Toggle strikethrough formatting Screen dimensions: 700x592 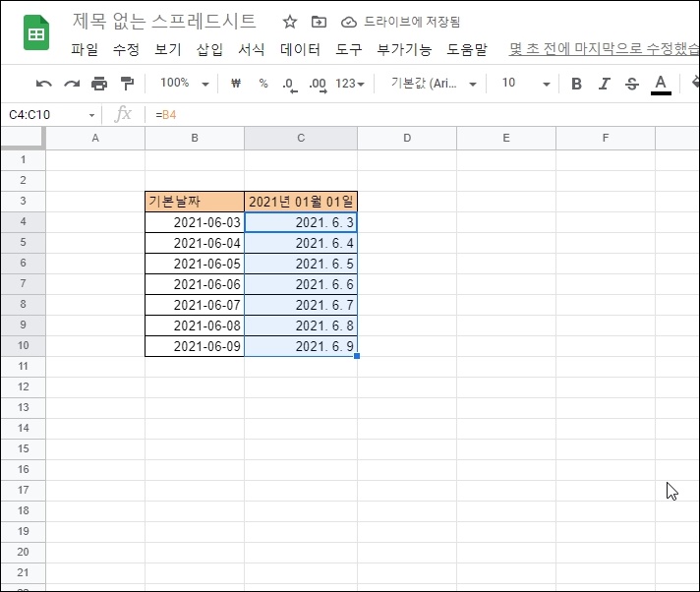tap(632, 84)
